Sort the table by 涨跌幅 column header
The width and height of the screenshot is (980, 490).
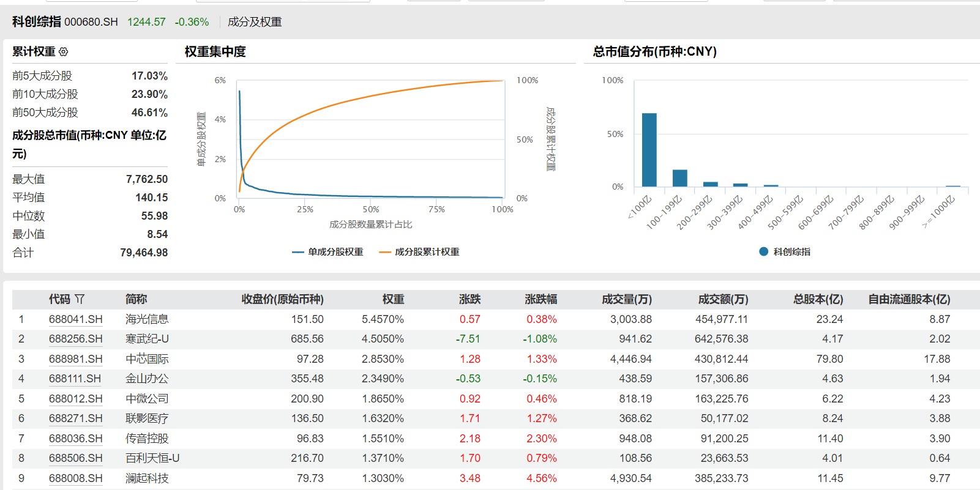click(540, 299)
